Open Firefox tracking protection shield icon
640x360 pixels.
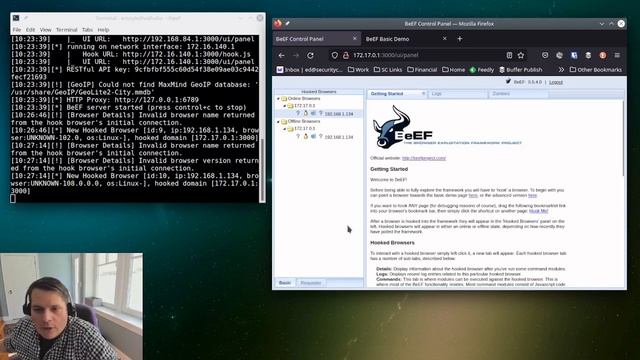pos(335,55)
